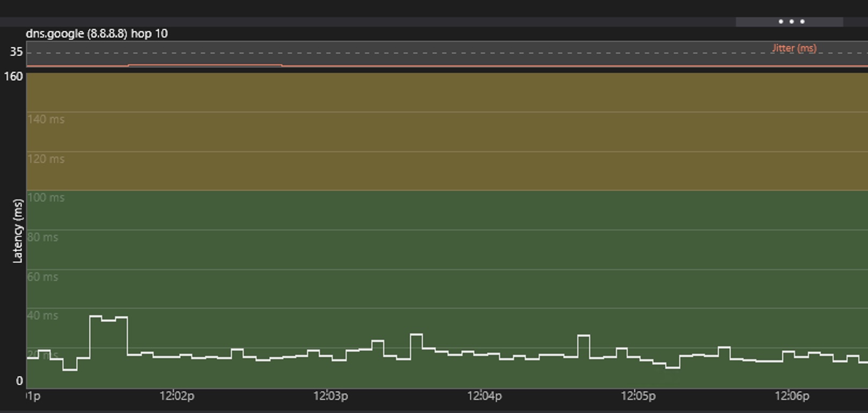The width and height of the screenshot is (868, 413).
Task: Click the 160 max latency scale value
Action: tap(13, 77)
